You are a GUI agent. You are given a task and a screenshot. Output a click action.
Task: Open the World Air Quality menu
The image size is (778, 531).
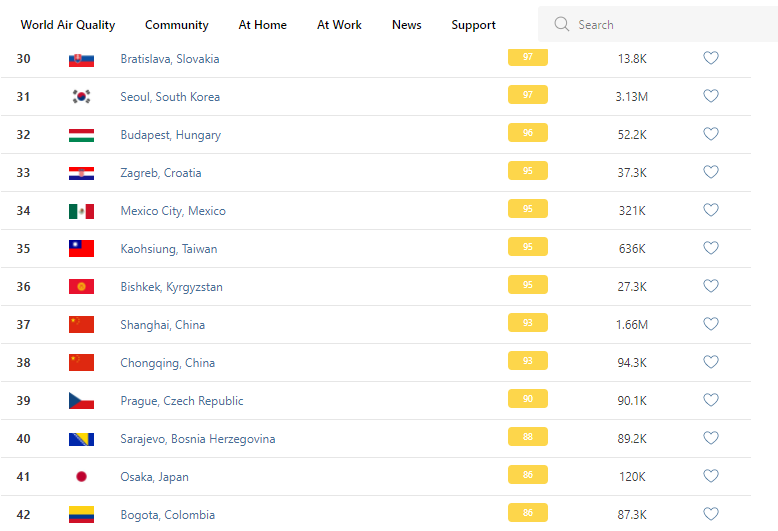[68, 25]
